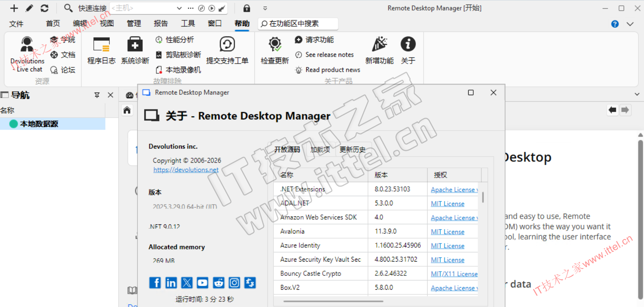Open the 工具 menu tab

(x=188, y=24)
